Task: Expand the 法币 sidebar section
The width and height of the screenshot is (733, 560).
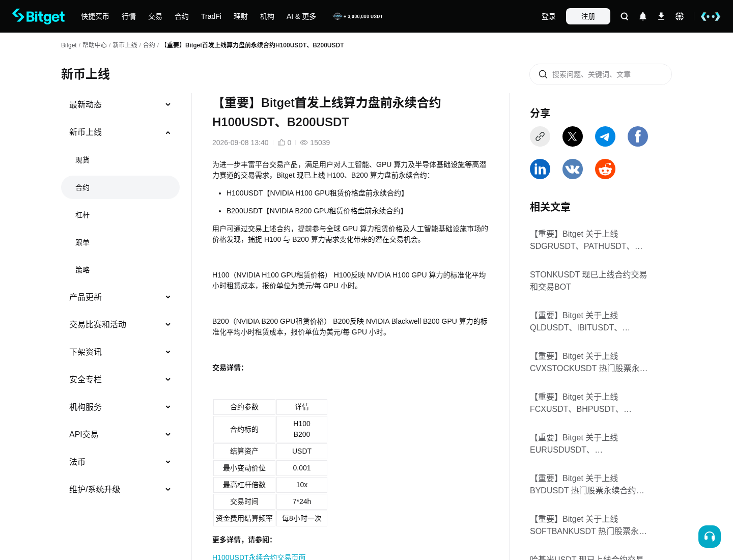Action: tap(120, 462)
